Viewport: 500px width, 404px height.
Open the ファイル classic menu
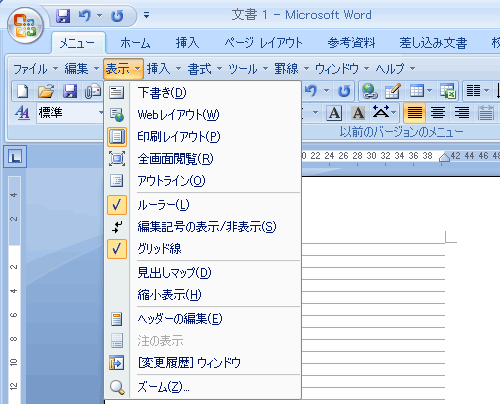point(35,69)
